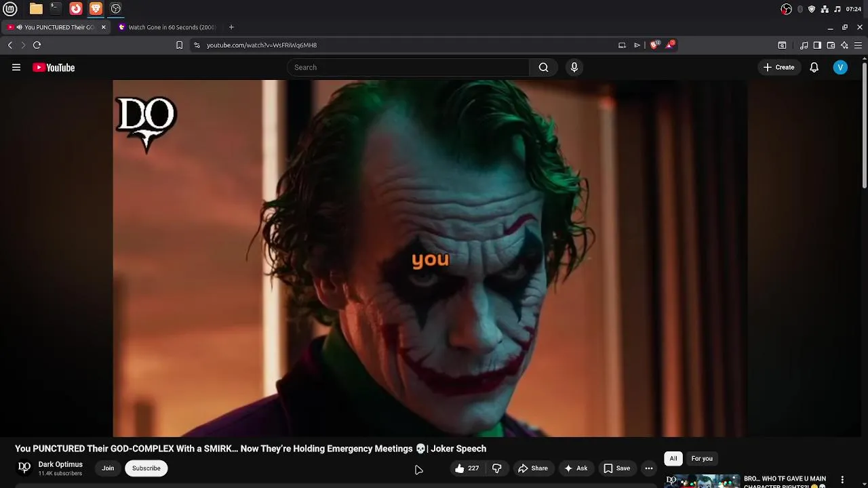The image size is (868, 488).
Task: Click the address bar URL
Action: [x=262, y=45]
